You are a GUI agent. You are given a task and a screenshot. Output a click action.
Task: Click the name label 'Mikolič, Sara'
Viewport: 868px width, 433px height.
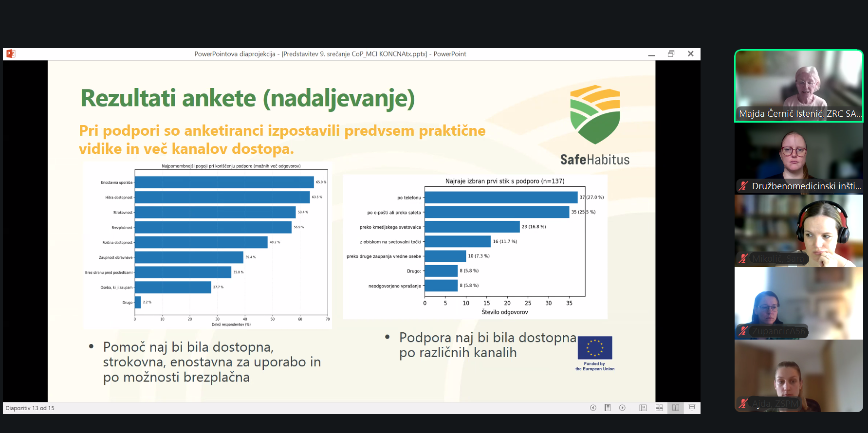[778, 259]
